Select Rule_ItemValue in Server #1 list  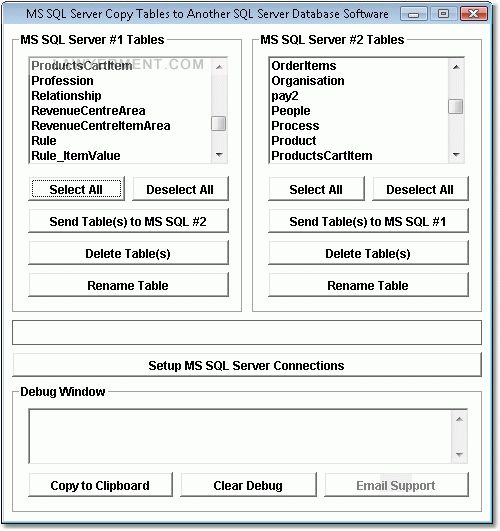(x=120, y=155)
